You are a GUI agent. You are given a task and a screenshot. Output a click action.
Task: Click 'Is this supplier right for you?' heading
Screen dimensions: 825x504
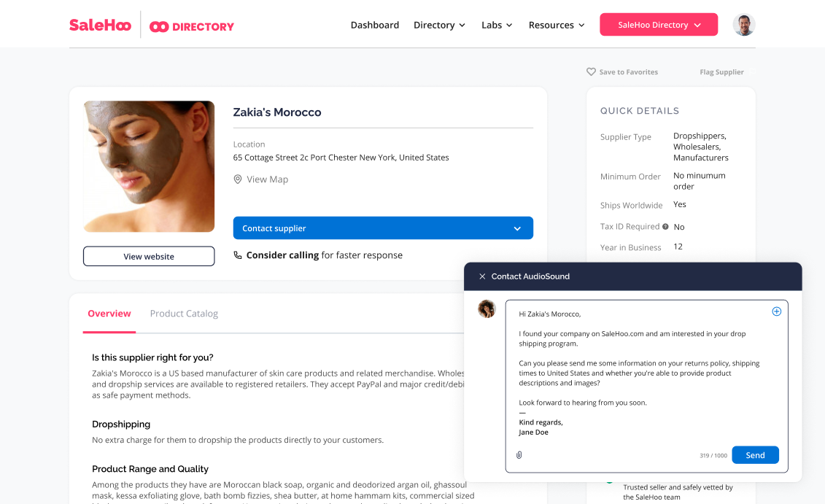pyautogui.click(x=152, y=357)
